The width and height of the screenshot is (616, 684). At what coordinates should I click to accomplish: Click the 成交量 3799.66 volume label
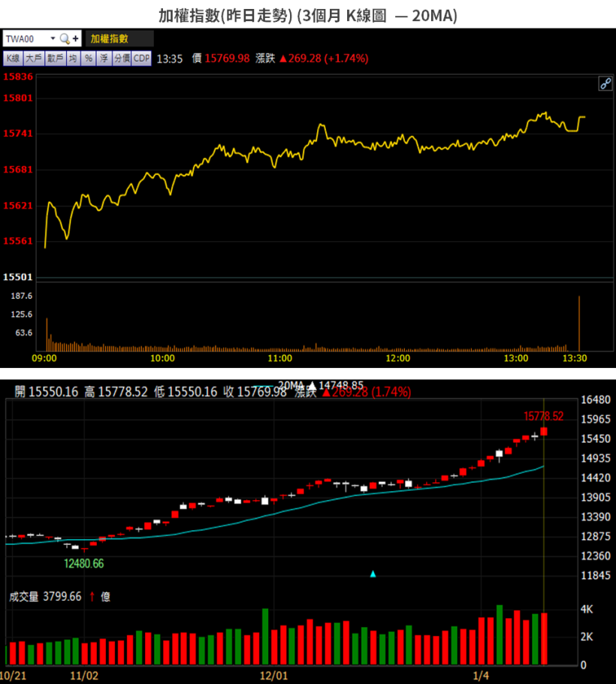[45, 596]
